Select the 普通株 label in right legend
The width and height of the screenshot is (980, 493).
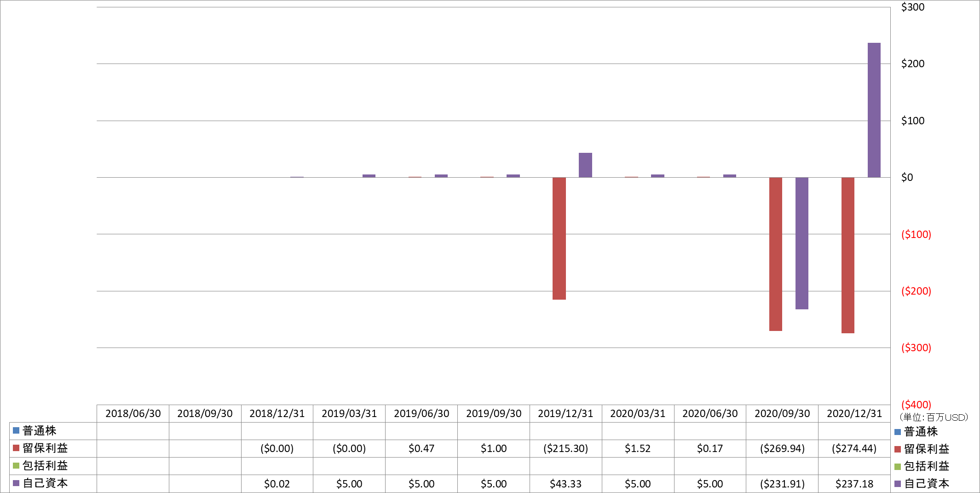coord(921,432)
